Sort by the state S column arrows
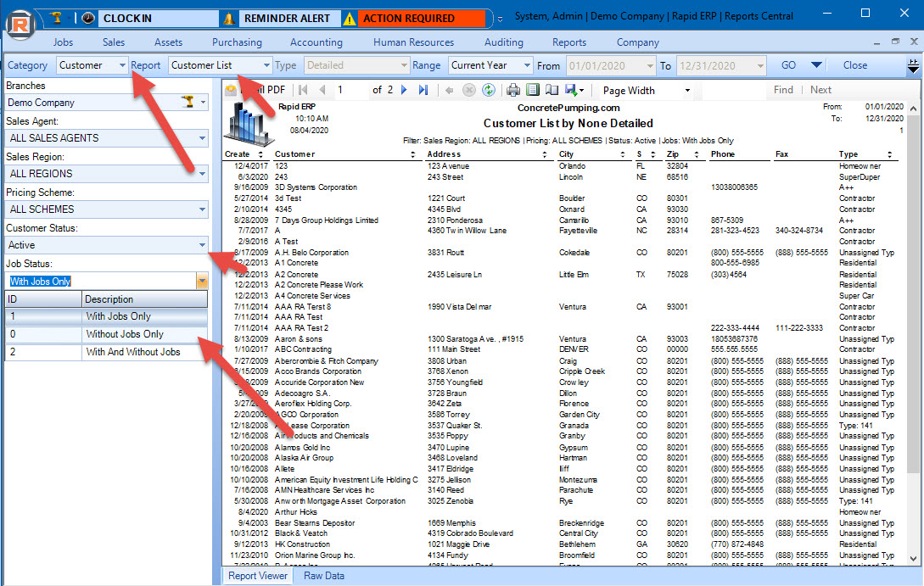Screen dimensions: 924x586 tap(653, 154)
